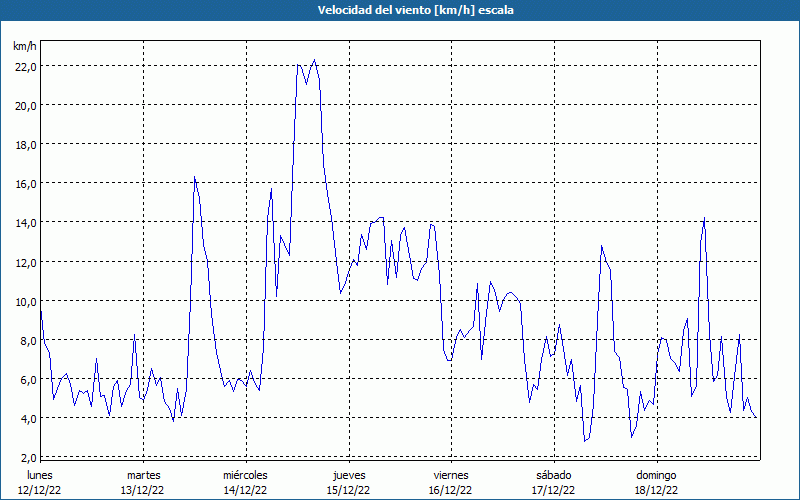The height and width of the screenshot is (500, 800).
Task: Click the '16,0' axis value
Action: 25,184
